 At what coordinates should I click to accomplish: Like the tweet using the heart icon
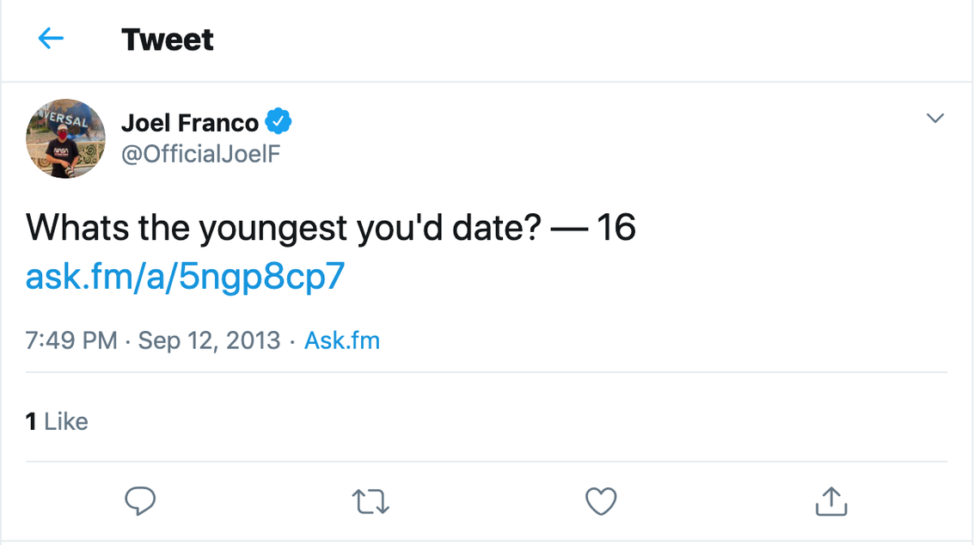click(601, 501)
